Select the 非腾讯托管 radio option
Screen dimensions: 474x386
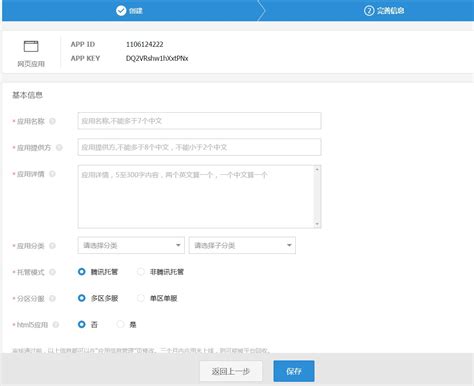click(x=141, y=272)
